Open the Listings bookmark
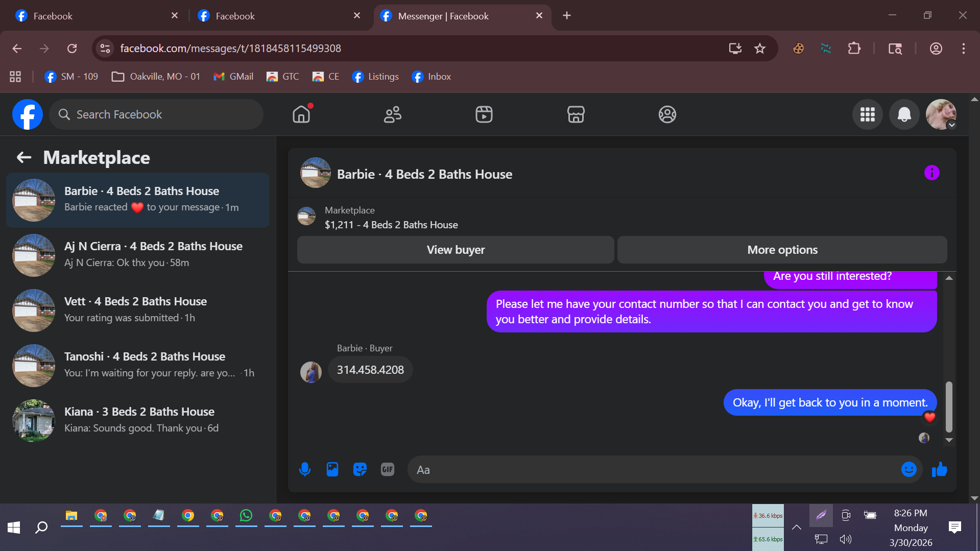This screenshot has width=980, height=551. pyautogui.click(x=375, y=77)
